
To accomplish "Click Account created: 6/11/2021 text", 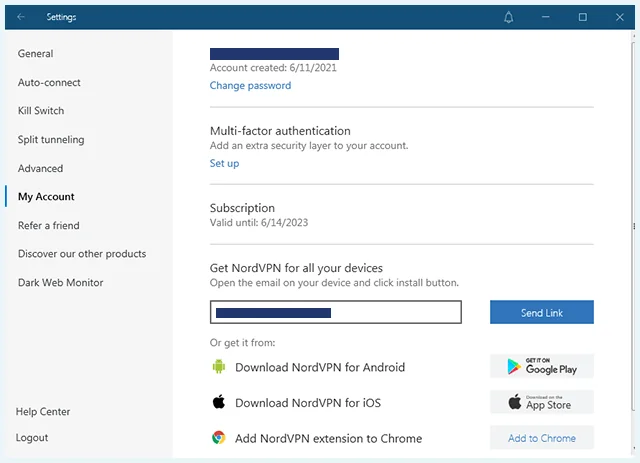I will [x=273, y=68].
